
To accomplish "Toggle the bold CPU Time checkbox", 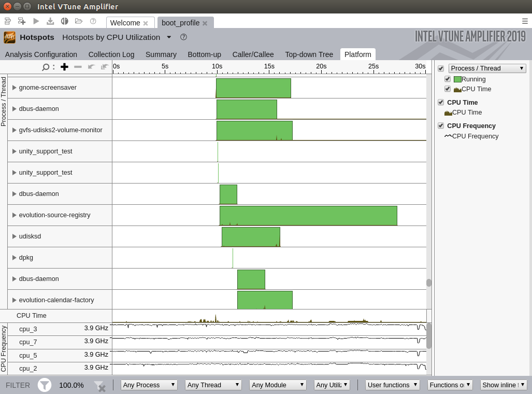I will click(x=441, y=102).
